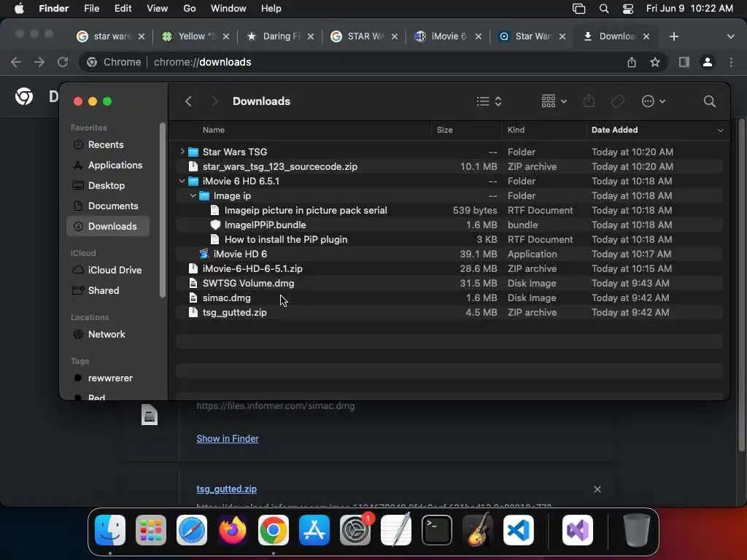Open Chrome profile avatar icon
This screenshot has height=560, width=747.
(x=708, y=62)
